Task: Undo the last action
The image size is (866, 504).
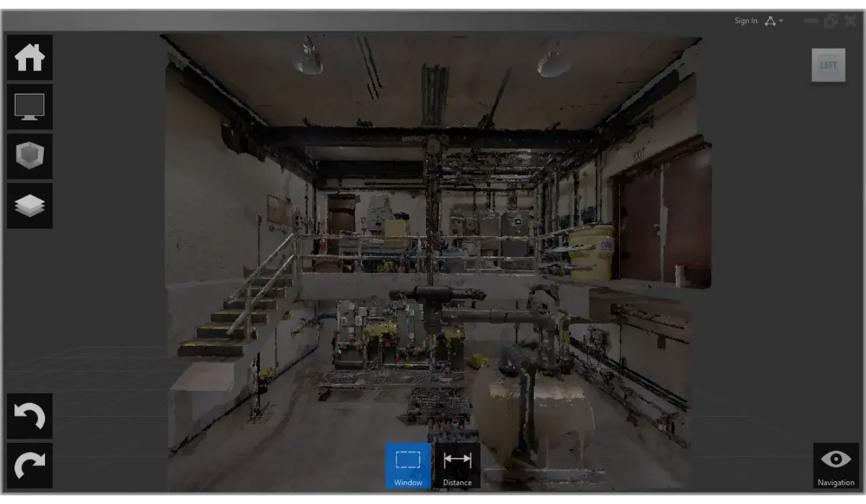Action: [29, 416]
